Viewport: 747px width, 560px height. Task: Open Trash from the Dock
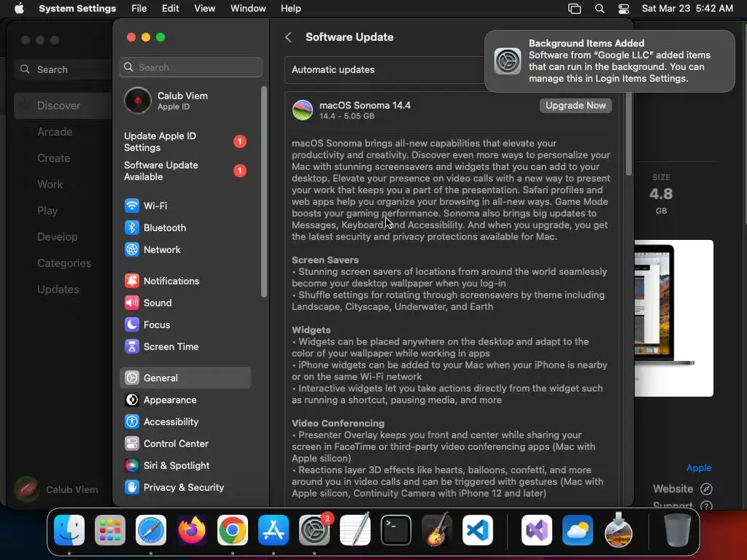coord(678,530)
